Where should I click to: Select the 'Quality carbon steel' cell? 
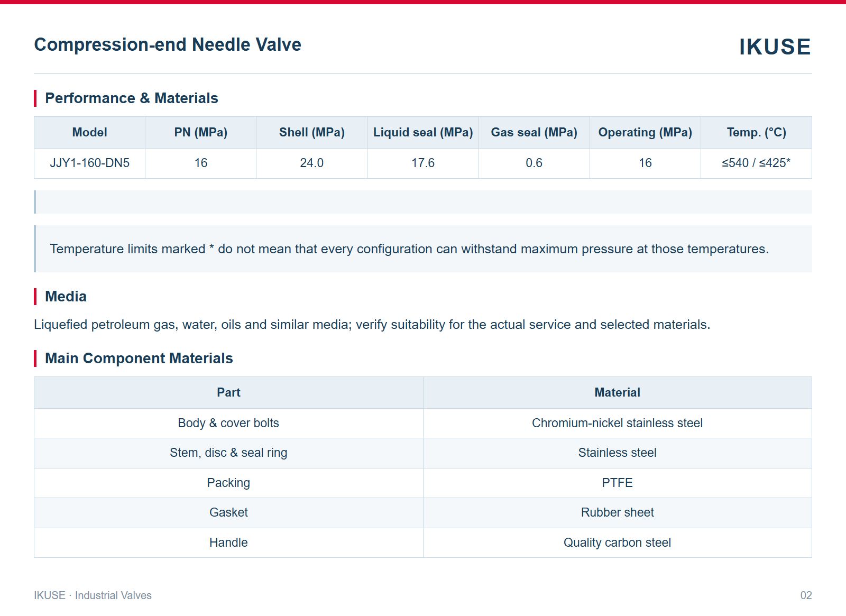point(617,543)
